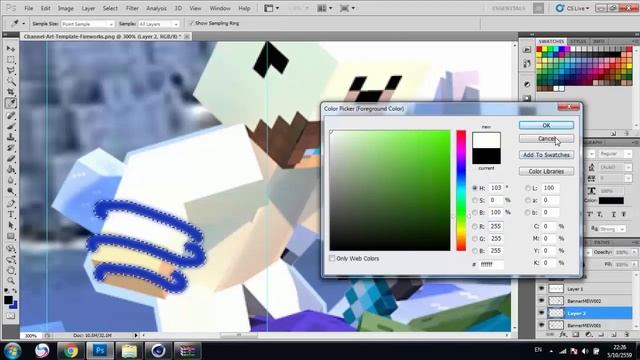The image size is (640, 360).
Task: Select the Blur tool
Action: (11, 180)
